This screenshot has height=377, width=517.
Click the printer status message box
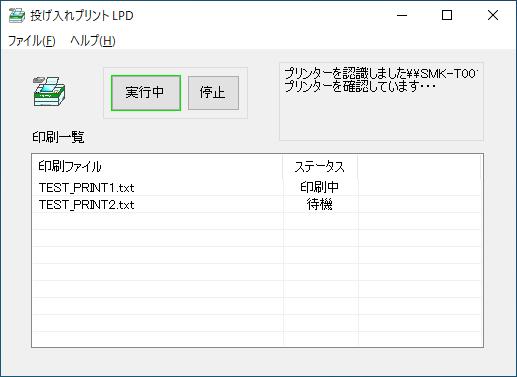(x=381, y=101)
